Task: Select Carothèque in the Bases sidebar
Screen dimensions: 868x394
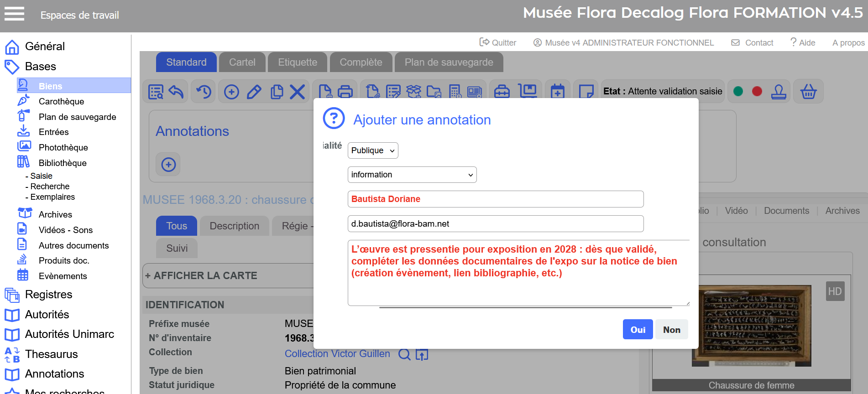Action: (61, 101)
